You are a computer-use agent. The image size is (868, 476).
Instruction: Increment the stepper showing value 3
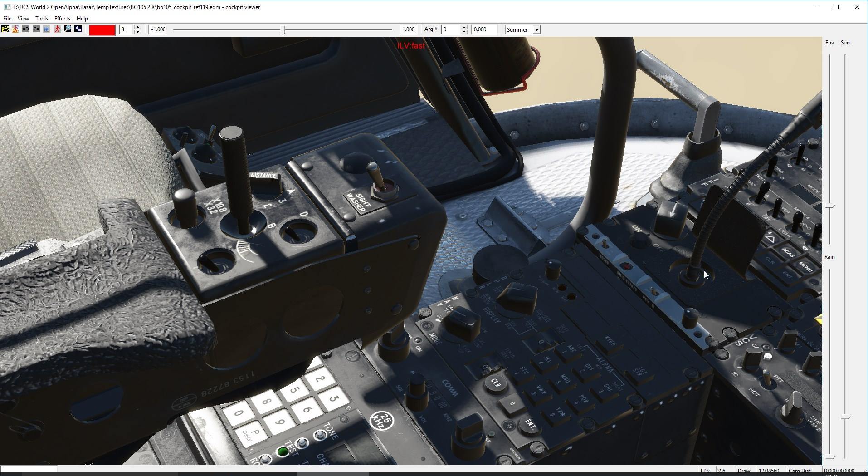pyautogui.click(x=137, y=27)
